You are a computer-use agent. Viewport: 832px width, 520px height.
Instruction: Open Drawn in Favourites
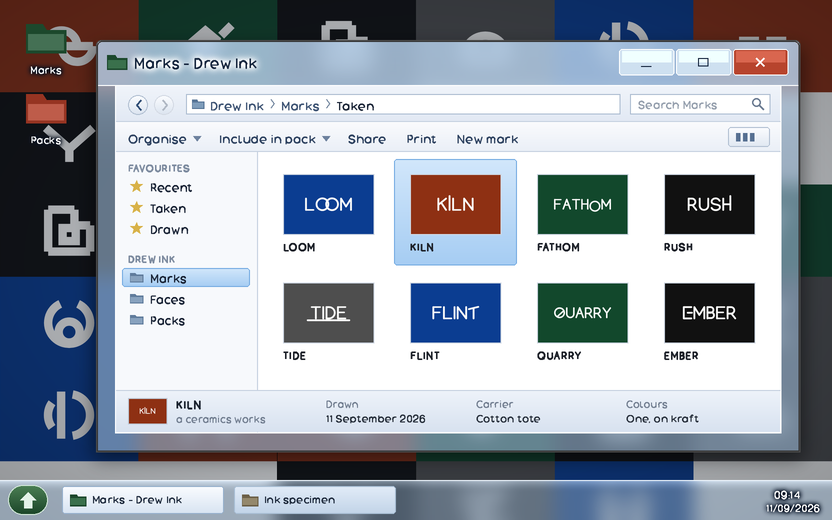click(169, 230)
